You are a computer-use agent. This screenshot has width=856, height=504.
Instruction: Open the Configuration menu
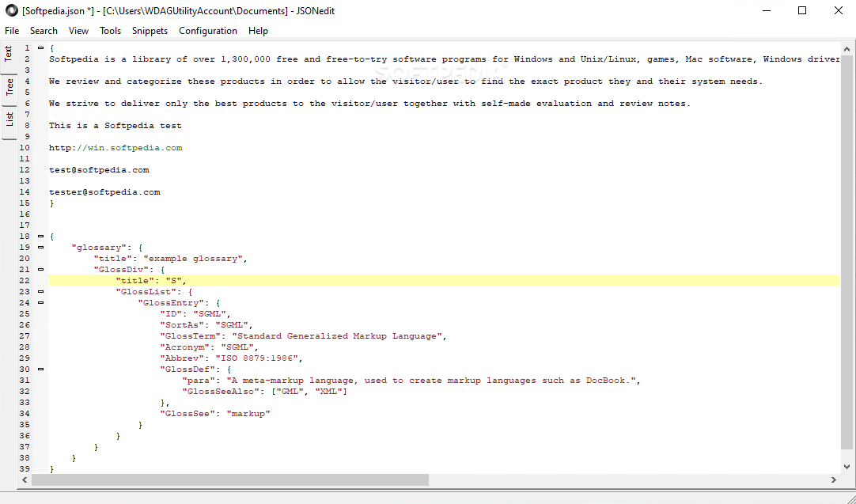point(208,31)
